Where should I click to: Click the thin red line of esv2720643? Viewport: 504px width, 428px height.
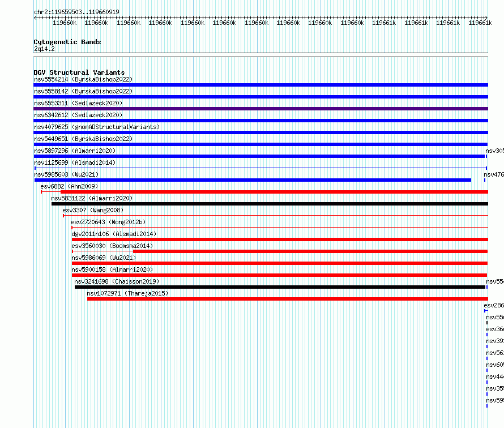click(x=280, y=228)
